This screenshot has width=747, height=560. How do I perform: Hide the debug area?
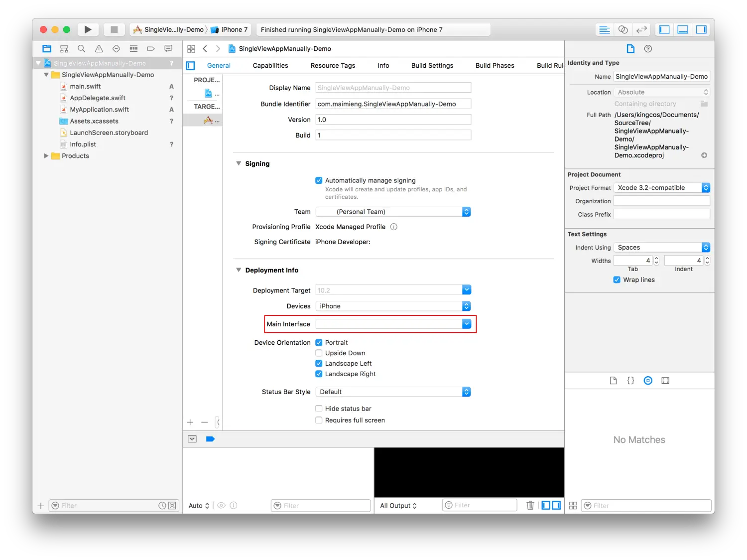tap(192, 439)
